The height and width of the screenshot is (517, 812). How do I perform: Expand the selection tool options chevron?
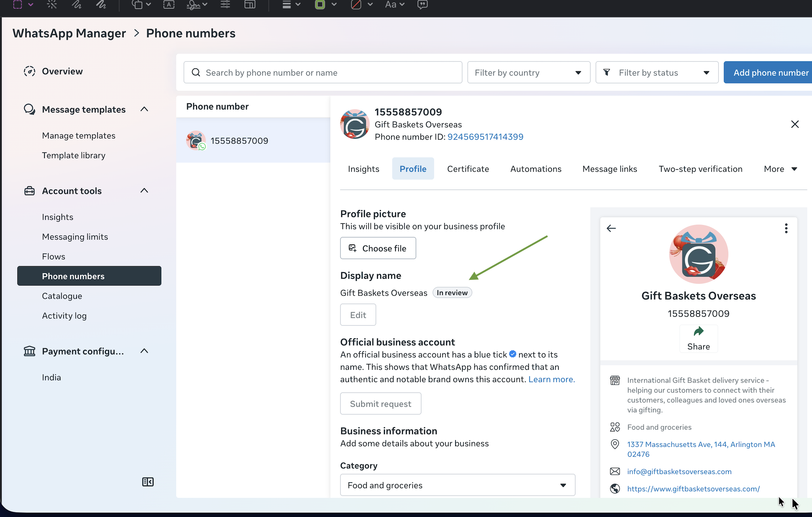pos(31,4)
